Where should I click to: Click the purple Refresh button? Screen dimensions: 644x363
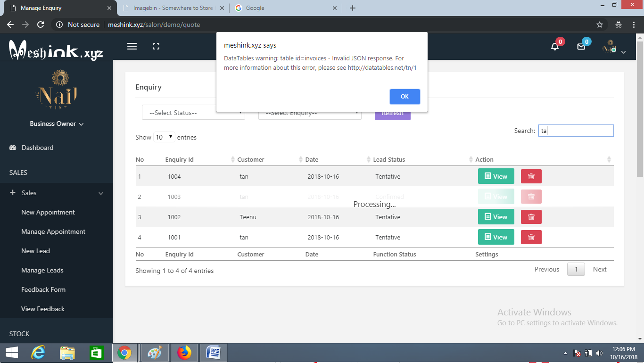click(393, 113)
